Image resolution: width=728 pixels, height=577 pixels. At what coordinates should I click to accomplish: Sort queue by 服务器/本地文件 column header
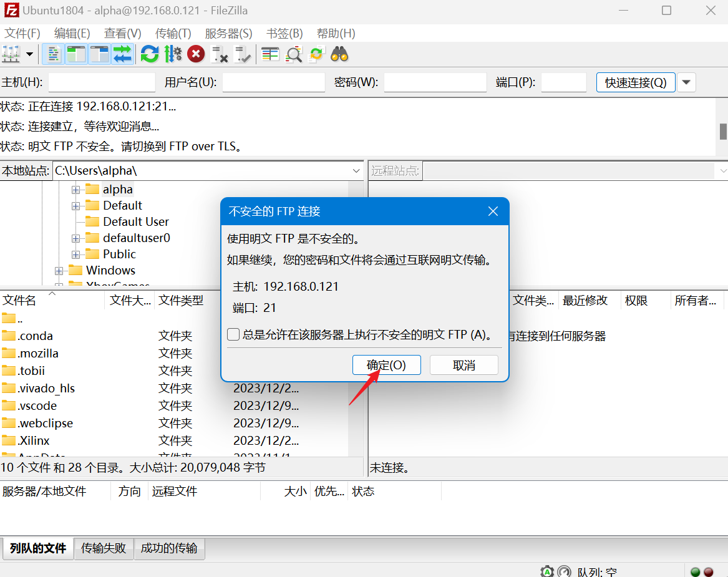(56, 491)
